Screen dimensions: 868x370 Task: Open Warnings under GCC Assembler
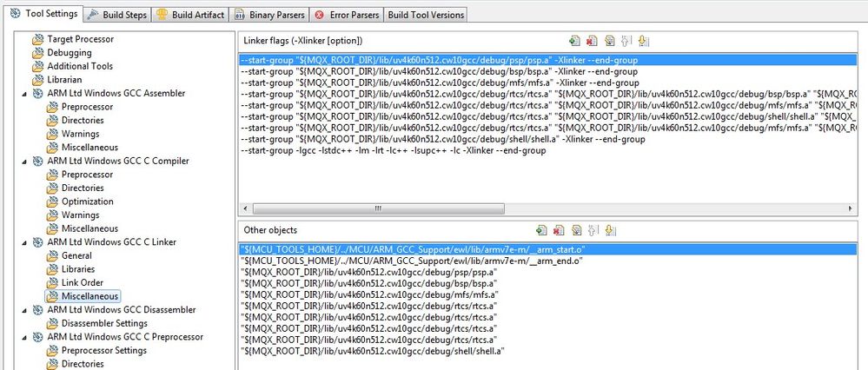click(x=80, y=134)
